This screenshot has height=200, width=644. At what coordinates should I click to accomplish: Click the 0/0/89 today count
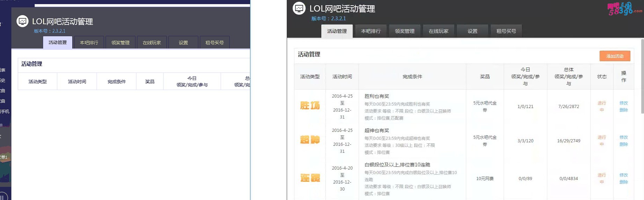pyautogui.click(x=525, y=178)
